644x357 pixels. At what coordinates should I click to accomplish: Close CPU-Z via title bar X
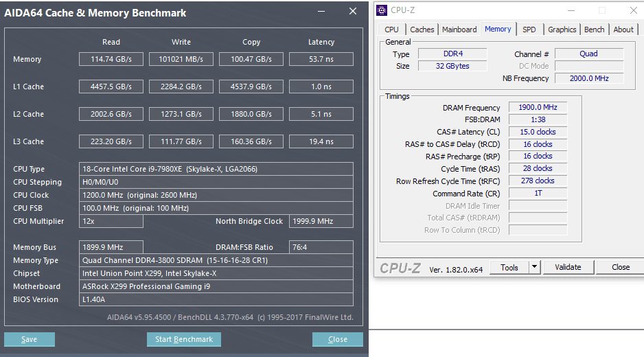pyautogui.click(x=633, y=10)
